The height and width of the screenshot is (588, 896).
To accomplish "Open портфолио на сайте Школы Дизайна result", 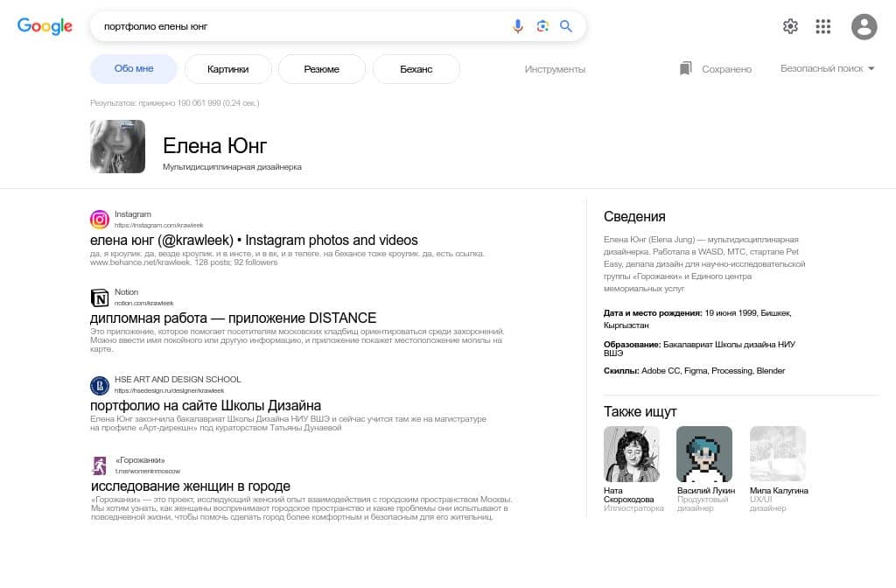I will (x=206, y=406).
